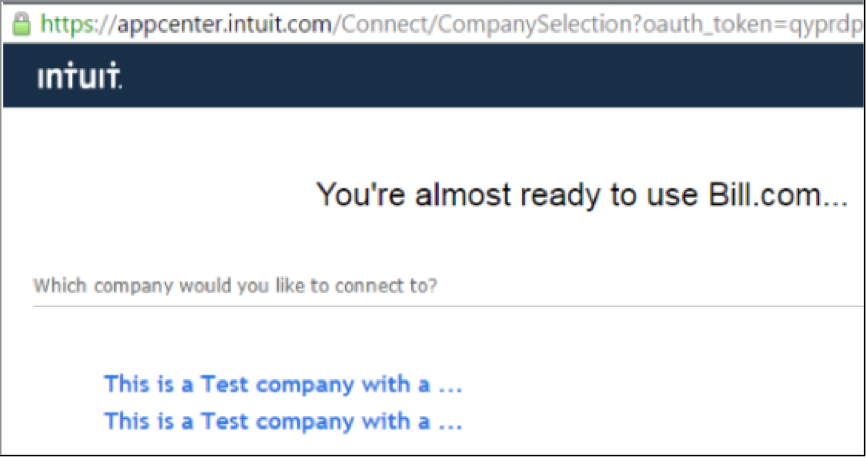
Task: Click empty area of navy header bar
Action: [492, 76]
